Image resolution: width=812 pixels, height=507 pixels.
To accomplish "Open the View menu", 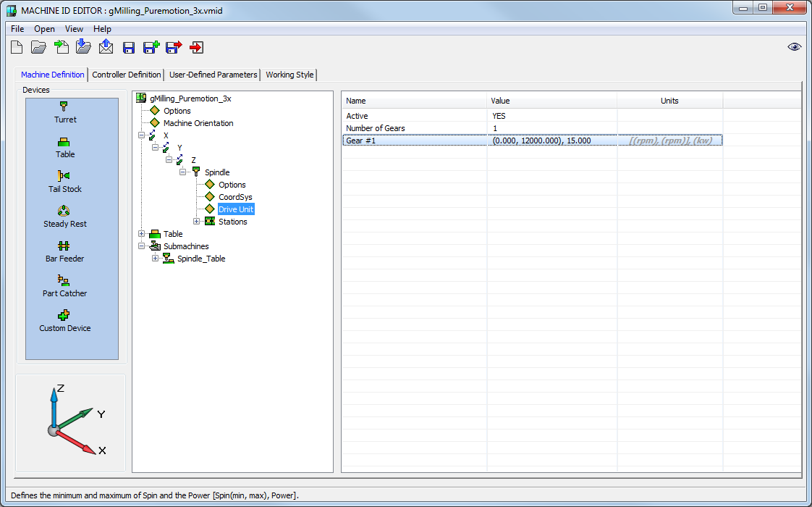I will 74,29.
